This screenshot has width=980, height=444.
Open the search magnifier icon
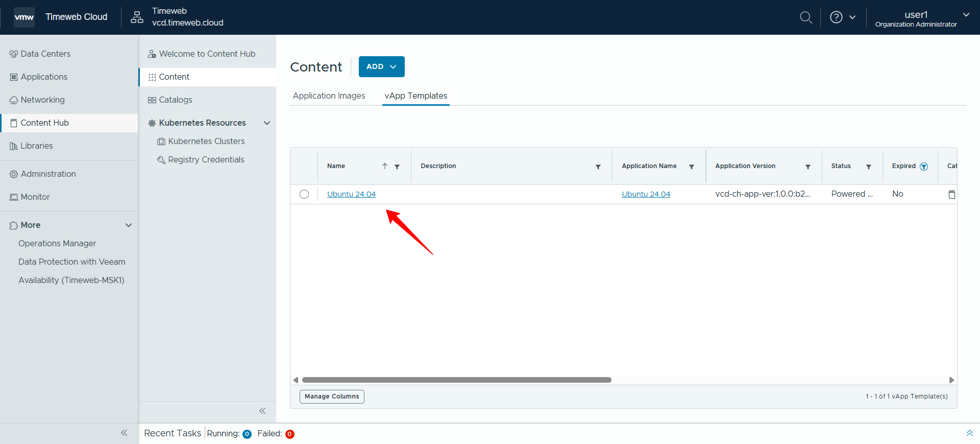point(805,17)
